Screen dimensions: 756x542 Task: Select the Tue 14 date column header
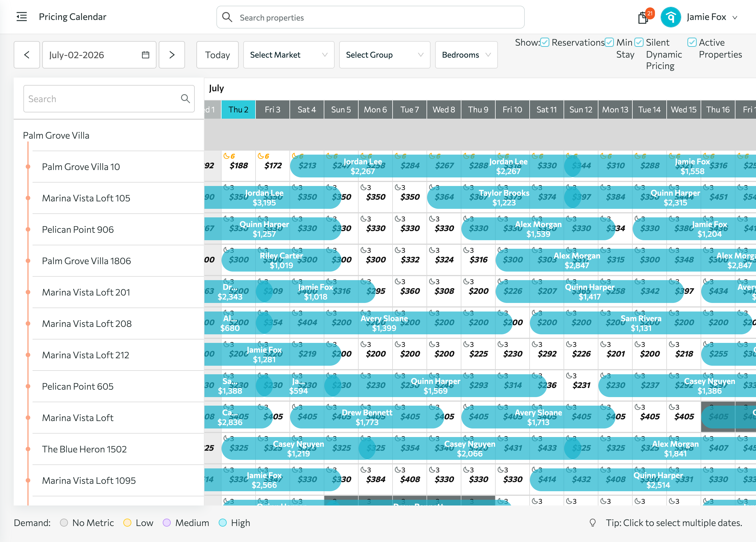coord(649,110)
